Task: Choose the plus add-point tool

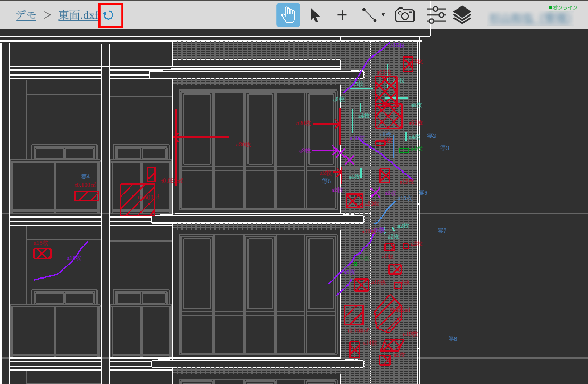Action: click(x=342, y=15)
